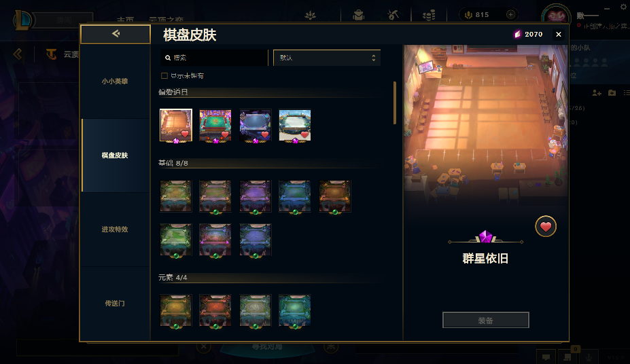Click the back arrow above the sidebar
The height and width of the screenshot is (364, 630).
coord(116,34)
